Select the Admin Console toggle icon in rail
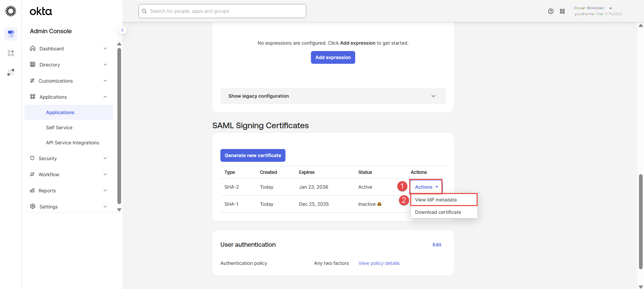Viewport: 644px width, 289px height. coord(11,34)
